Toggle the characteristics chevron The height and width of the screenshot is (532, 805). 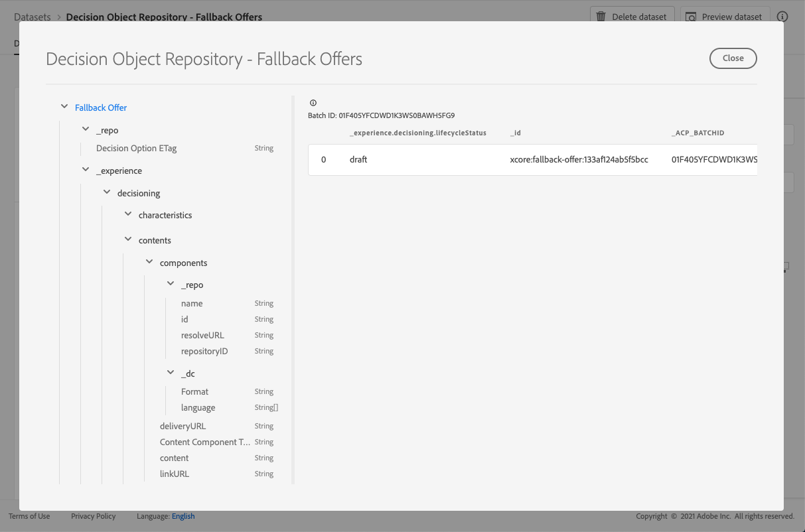click(x=128, y=214)
